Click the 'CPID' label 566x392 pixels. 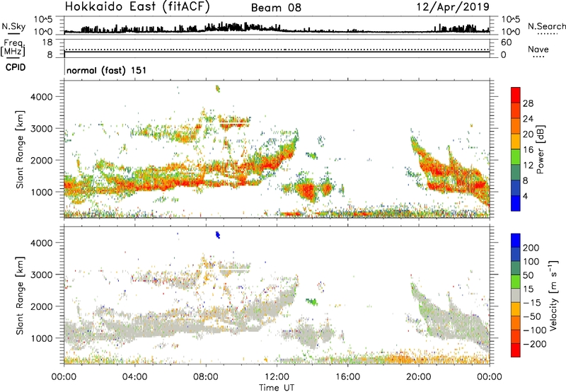point(16,67)
